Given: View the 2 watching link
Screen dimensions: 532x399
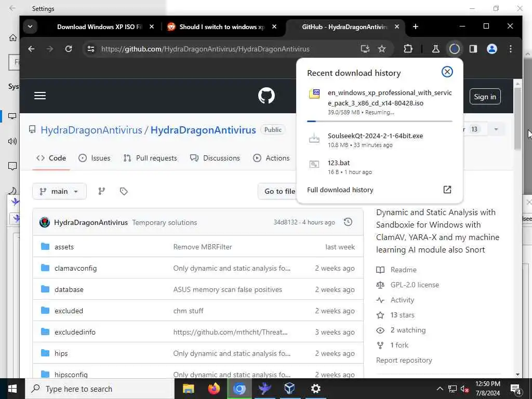Looking at the screenshot, I should [408, 330].
